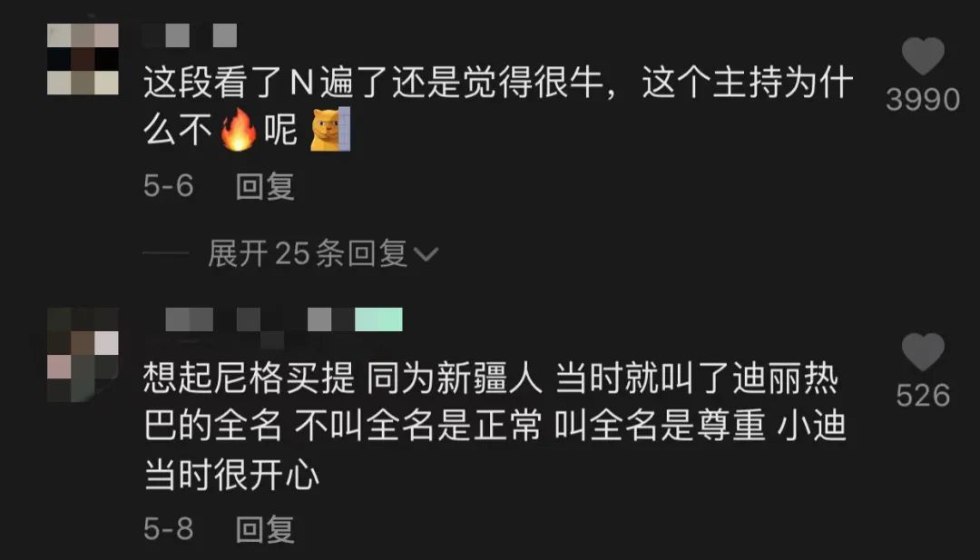980x560 pixels.
Task: Reply to the comment dated 5-6
Action: point(265,186)
